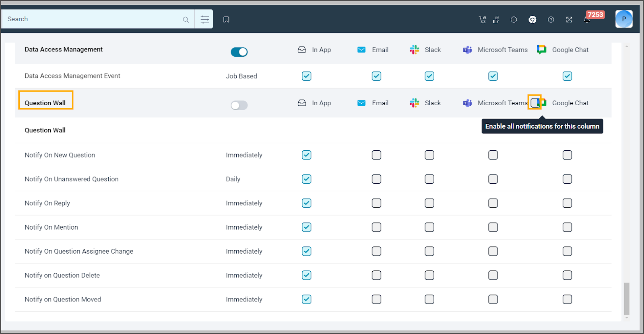
Task: Click the bookmark icon beside search
Action: click(226, 20)
